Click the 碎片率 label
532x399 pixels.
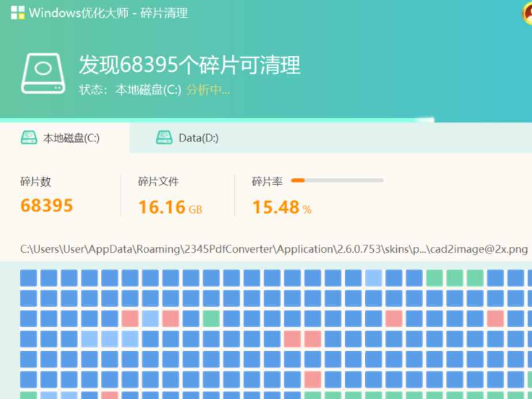(x=267, y=182)
